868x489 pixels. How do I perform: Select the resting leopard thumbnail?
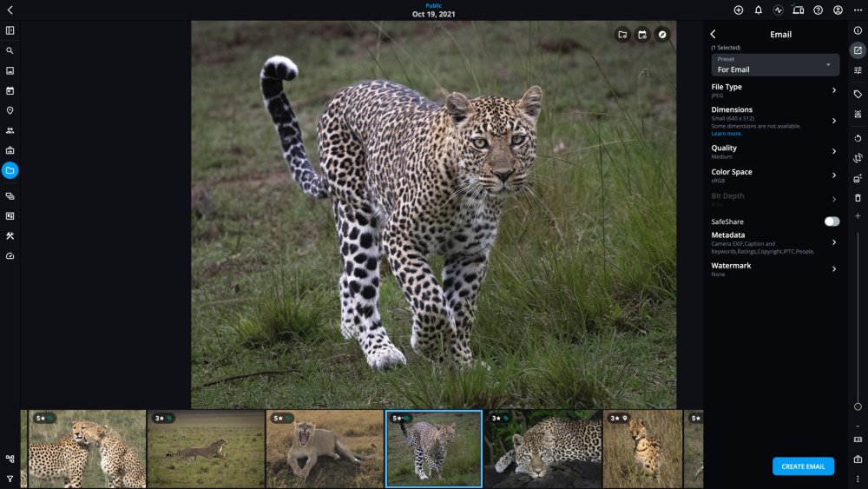543,449
